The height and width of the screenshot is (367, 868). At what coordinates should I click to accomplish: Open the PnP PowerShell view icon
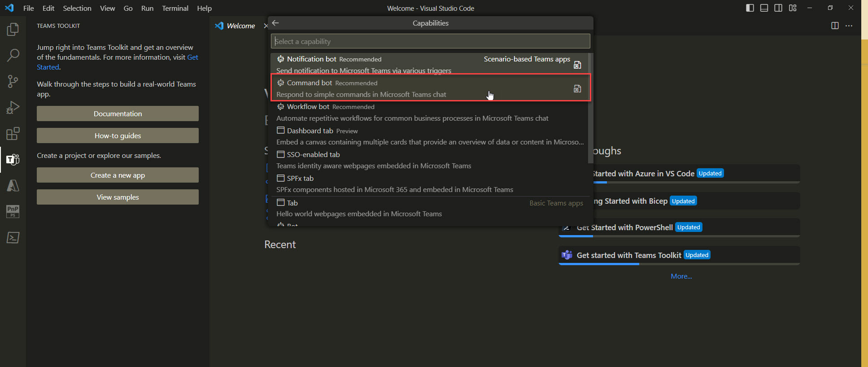click(13, 211)
